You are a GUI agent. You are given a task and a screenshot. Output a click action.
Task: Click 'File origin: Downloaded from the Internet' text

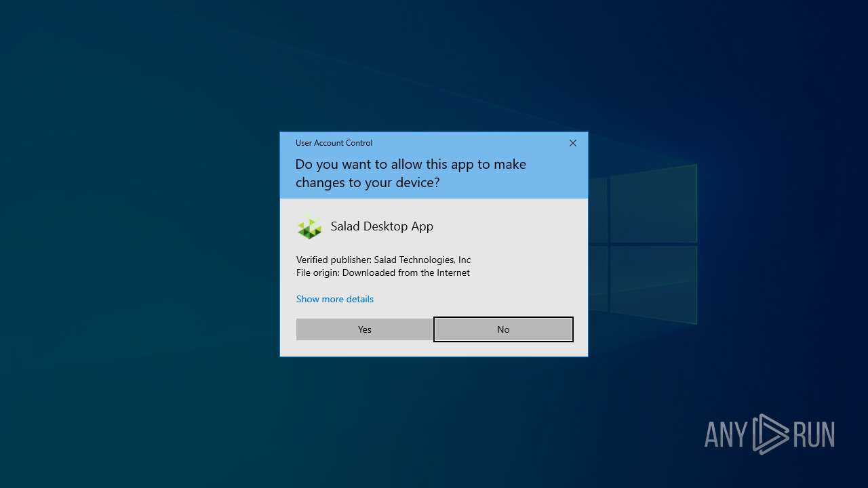click(383, 272)
